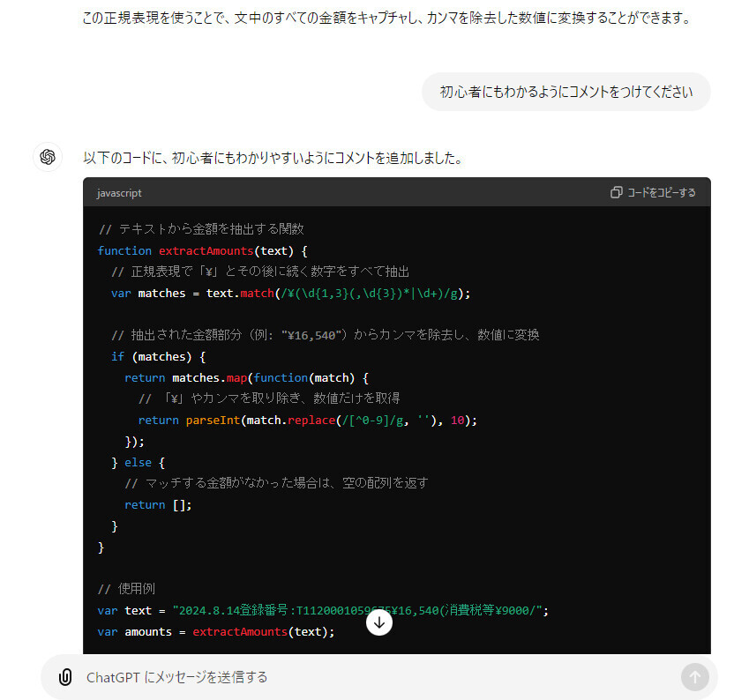This screenshot has height=700, width=734.
Task: Click the paperclip attach file icon
Action: (x=65, y=676)
